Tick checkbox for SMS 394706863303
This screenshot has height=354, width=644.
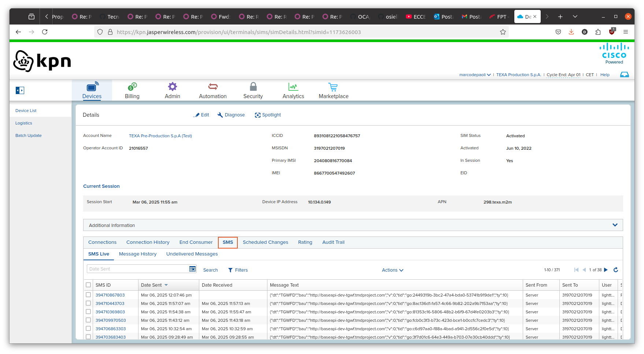88,328
